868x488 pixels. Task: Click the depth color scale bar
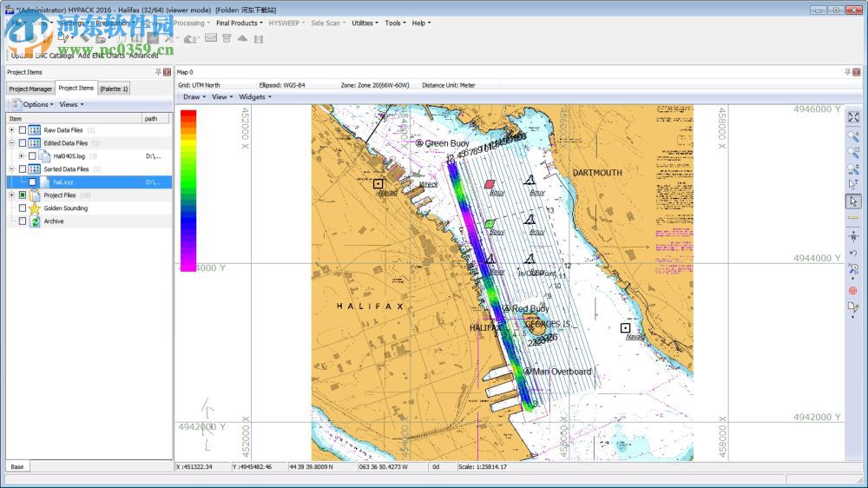pos(187,191)
